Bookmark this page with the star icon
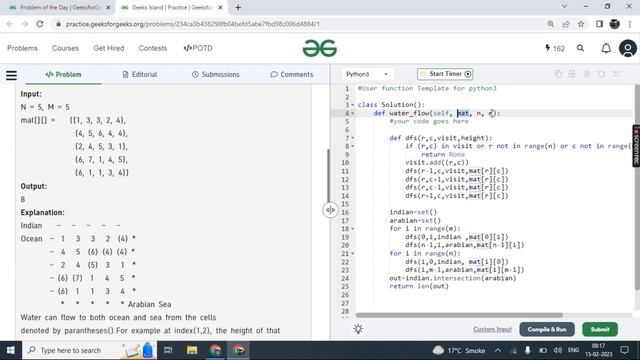 click(x=581, y=24)
